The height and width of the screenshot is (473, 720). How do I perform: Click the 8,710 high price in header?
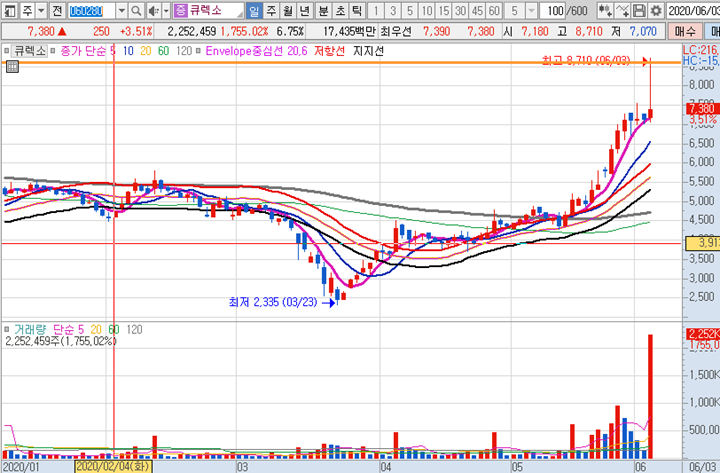[589, 31]
